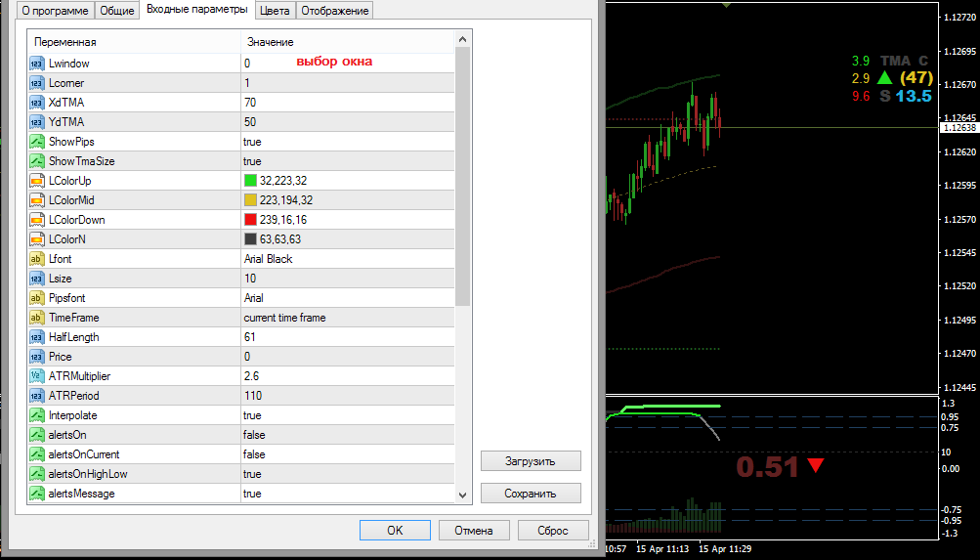
Task: Switch to the Цвета tab
Action: (275, 11)
